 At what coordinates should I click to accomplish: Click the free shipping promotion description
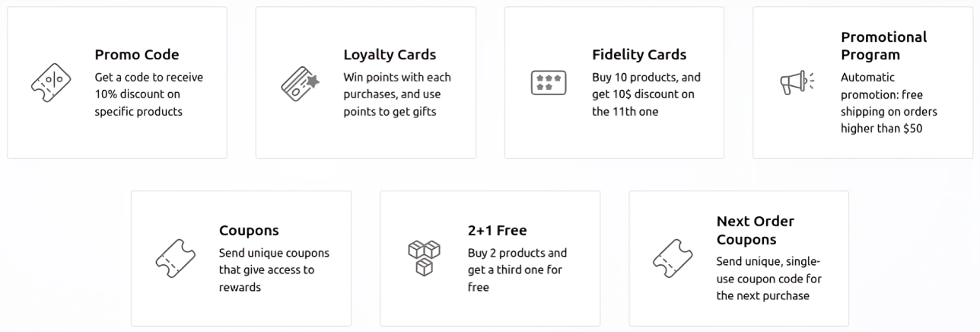click(x=889, y=103)
